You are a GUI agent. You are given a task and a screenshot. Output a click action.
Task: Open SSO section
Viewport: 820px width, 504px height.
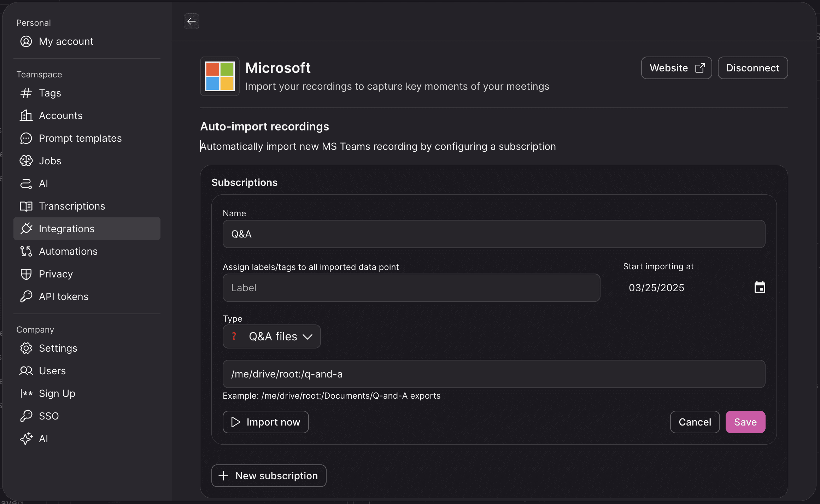(x=87, y=416)
